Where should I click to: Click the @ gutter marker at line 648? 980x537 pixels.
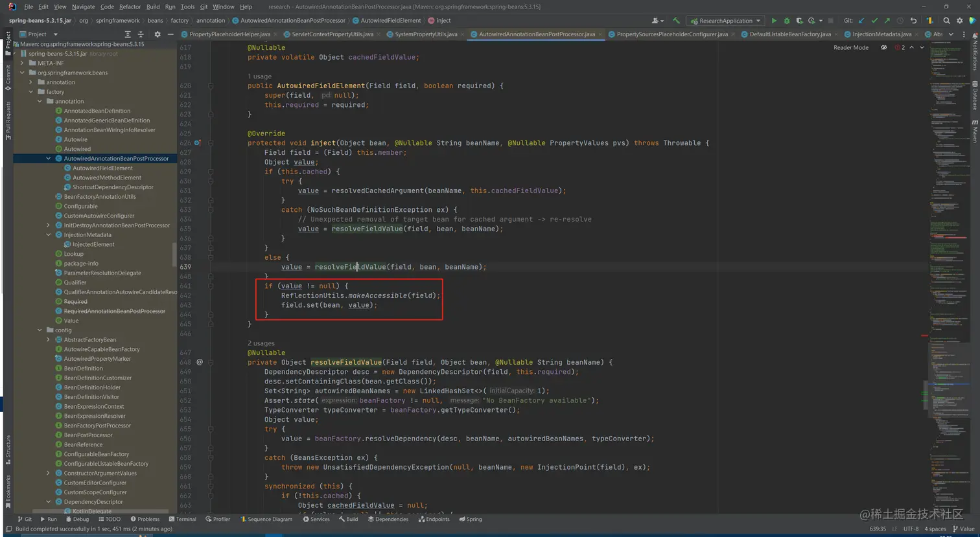(200, 362)
